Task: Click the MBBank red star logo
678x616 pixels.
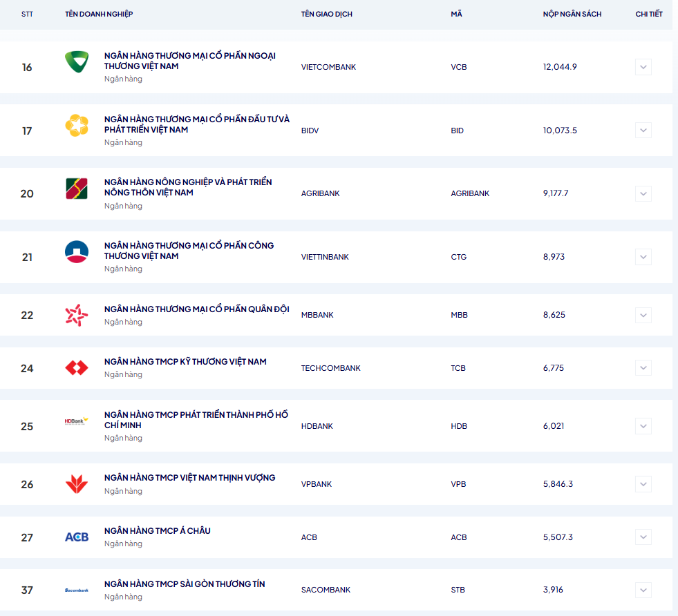Action: tap(77, 315)
